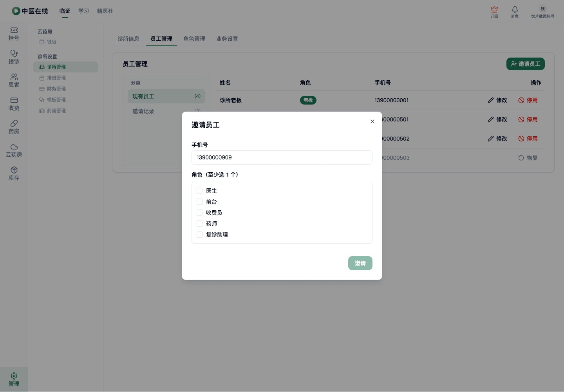Check the 收费员 role checkbox

[x=200, y=213]
